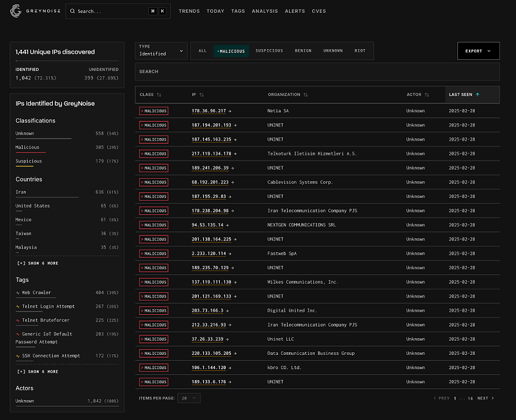
Task: Open the Trends menu item
Action: tap(189, 11)
